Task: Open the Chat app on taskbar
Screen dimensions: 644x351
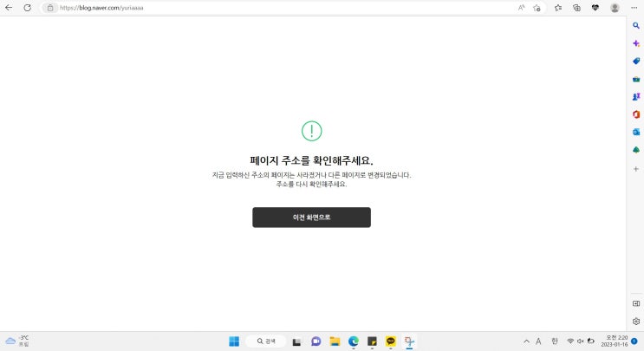Action: [315, 341]
